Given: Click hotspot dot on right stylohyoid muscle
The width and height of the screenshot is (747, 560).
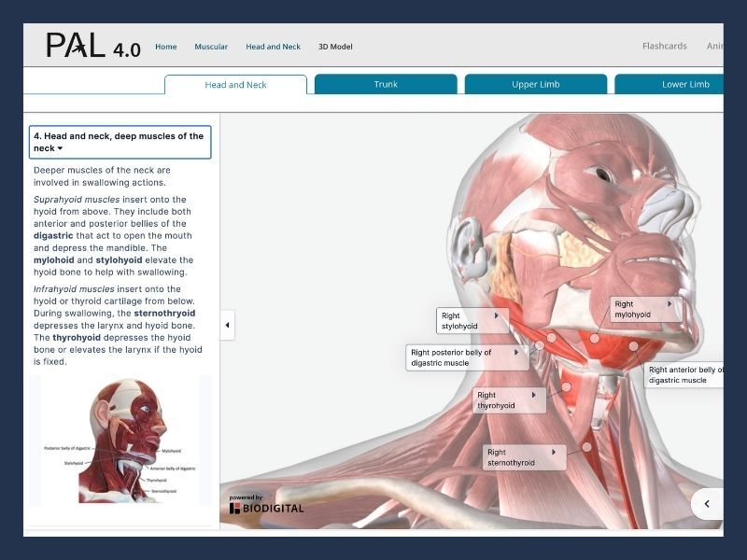Looking at the screenshot, I should [x=551, y=337].
